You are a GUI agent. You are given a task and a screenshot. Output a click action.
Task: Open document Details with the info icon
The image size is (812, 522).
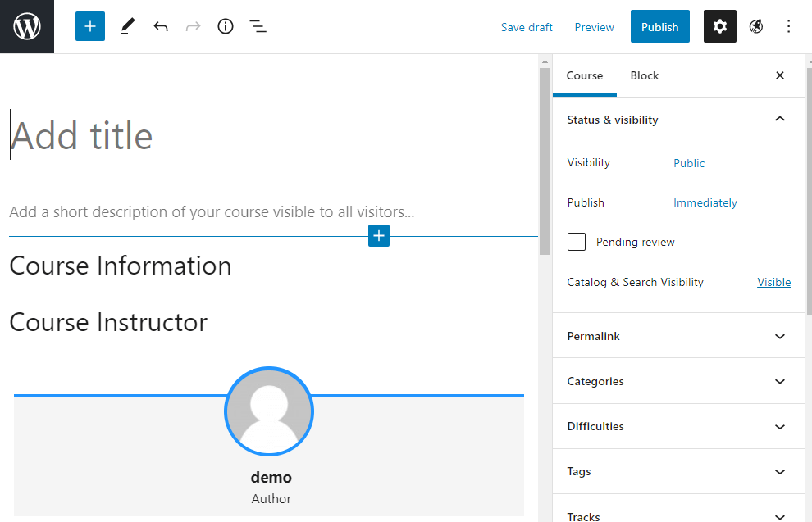pos(226,26)
